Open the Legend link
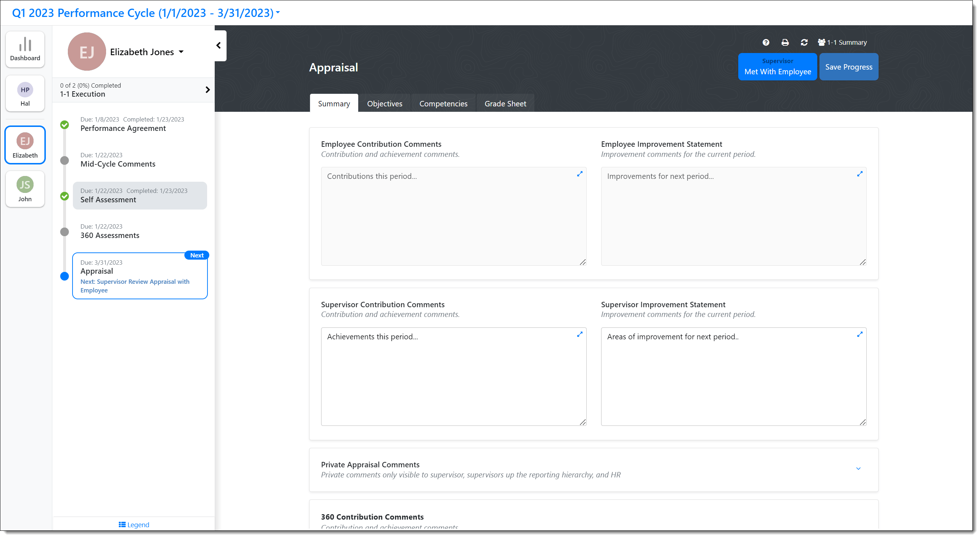 coord(134,525)
